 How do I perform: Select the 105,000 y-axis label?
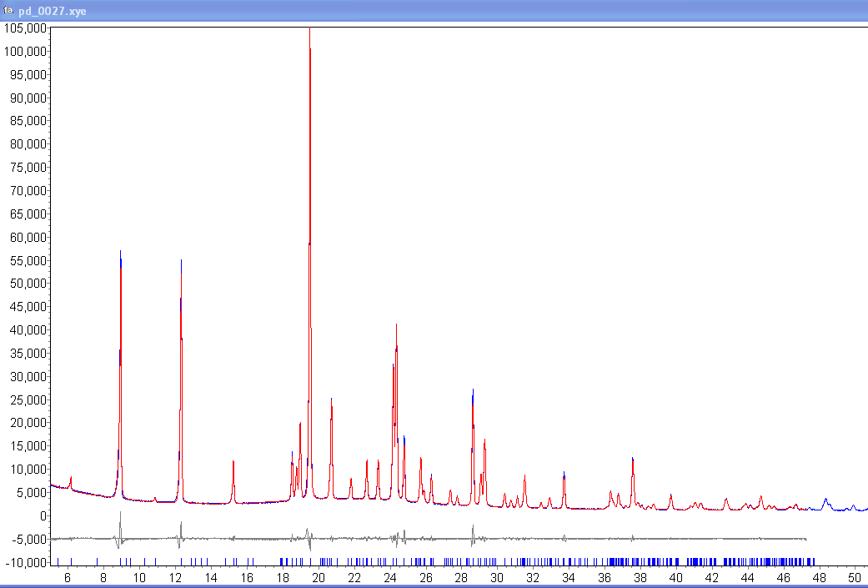pos(25,28)
